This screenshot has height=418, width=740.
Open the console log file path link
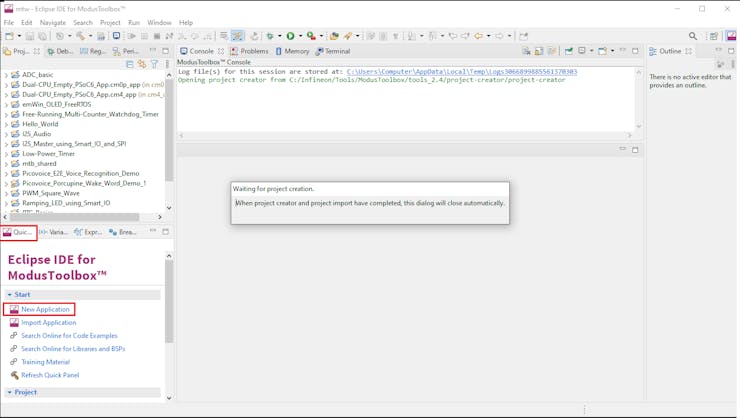click(x=462, y=72)
